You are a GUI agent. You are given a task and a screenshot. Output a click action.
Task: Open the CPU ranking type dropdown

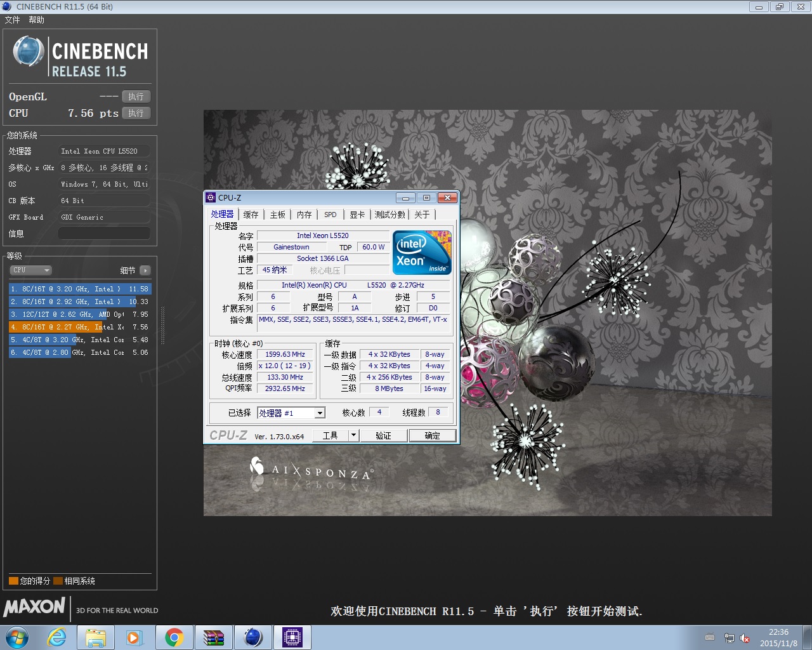(30, 270)
